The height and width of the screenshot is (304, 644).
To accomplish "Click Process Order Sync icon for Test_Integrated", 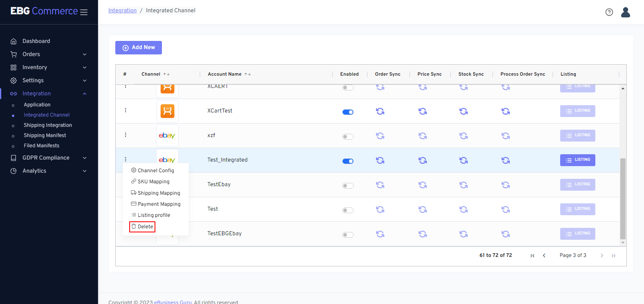I will (x=506, y=160).
